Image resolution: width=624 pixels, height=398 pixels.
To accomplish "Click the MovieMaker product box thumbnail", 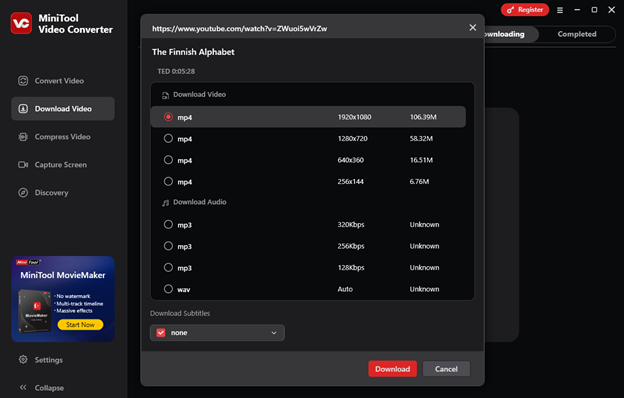I will pos(35,311).
